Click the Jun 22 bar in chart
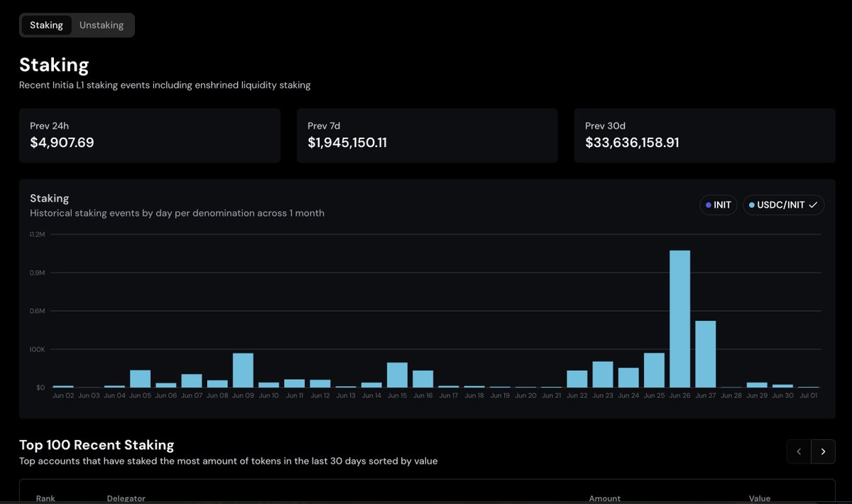 tap(577, 379)
